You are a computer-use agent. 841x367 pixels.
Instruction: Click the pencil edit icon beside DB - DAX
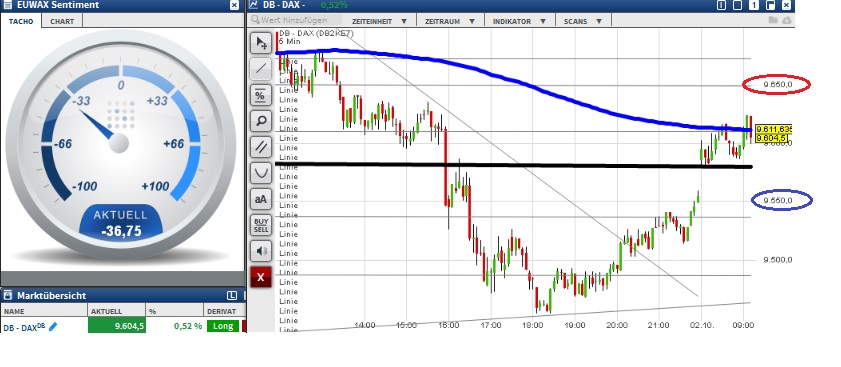[x=53, y=326]
